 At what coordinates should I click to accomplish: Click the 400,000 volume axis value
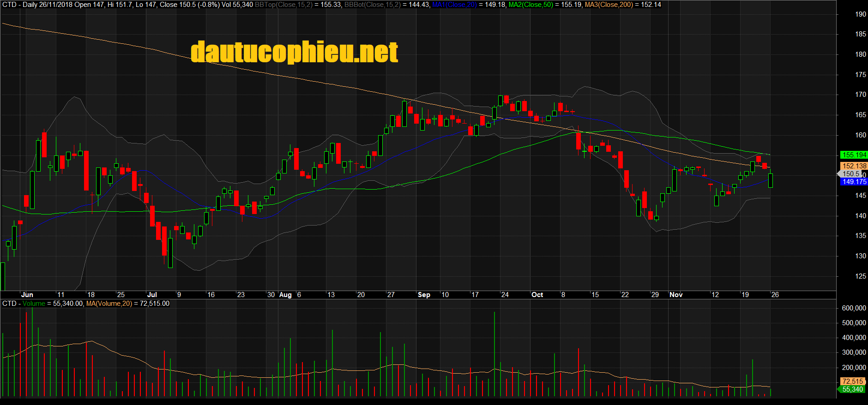[x=854, y=338]
